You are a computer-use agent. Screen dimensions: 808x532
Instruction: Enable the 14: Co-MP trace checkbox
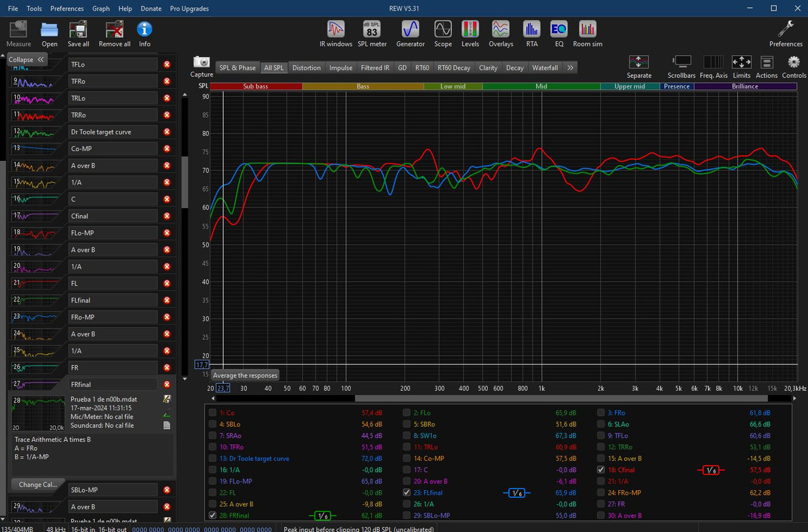[407, 458]
